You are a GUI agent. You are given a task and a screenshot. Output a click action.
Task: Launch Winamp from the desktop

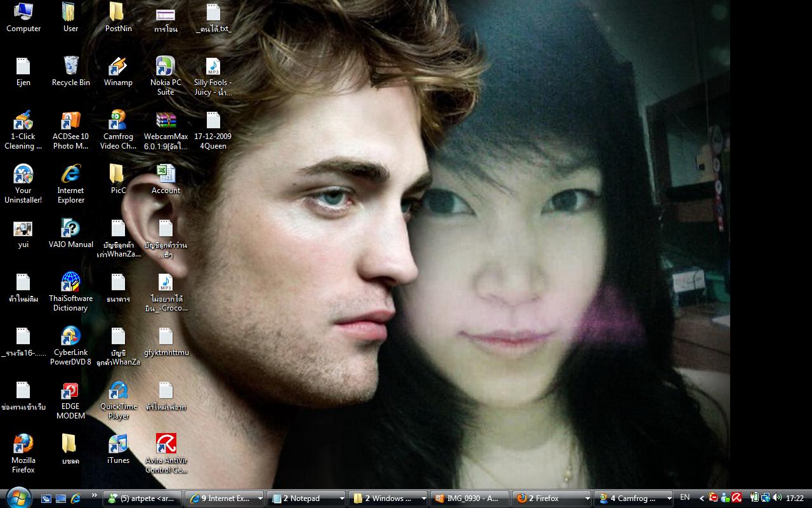[118, 67]
